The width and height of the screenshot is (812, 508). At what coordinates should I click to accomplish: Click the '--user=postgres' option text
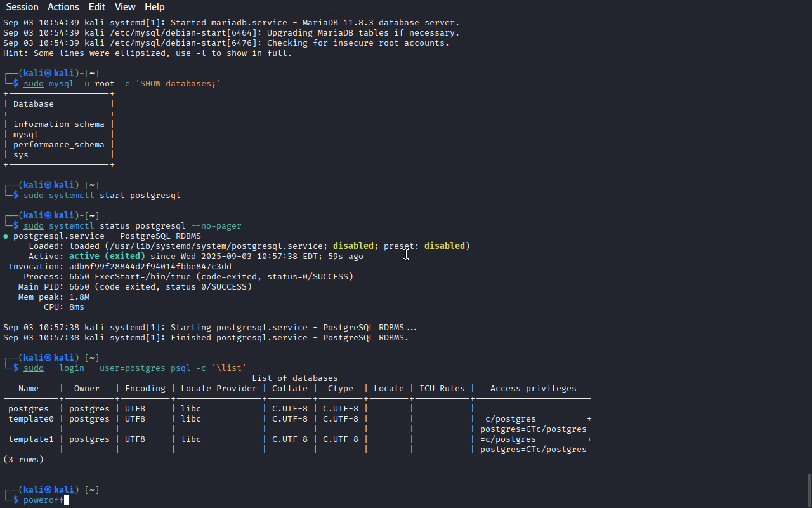(x=128, y=368)
